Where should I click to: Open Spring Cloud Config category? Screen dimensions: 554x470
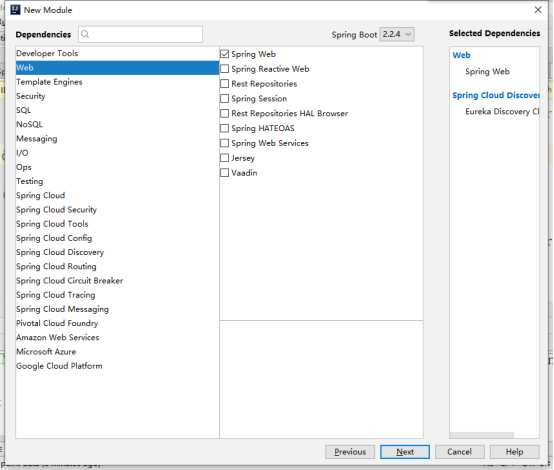click(x=117, y=238)
